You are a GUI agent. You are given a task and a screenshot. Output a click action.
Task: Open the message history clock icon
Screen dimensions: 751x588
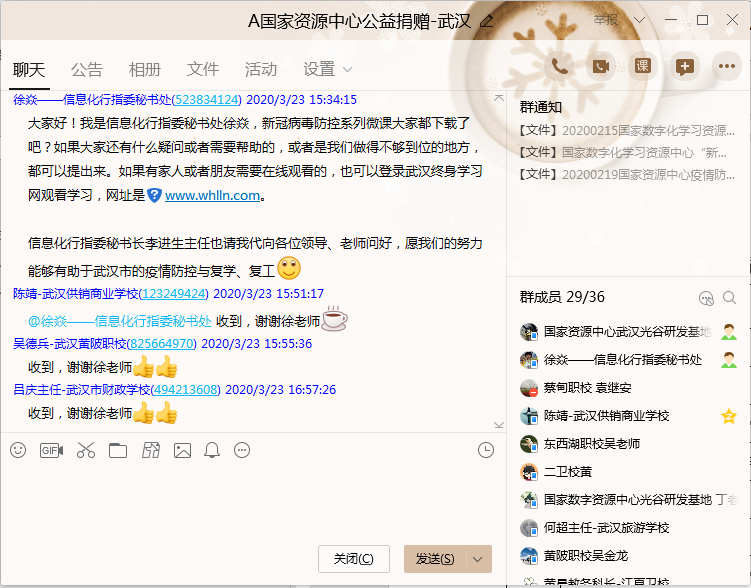click(486, 450)
